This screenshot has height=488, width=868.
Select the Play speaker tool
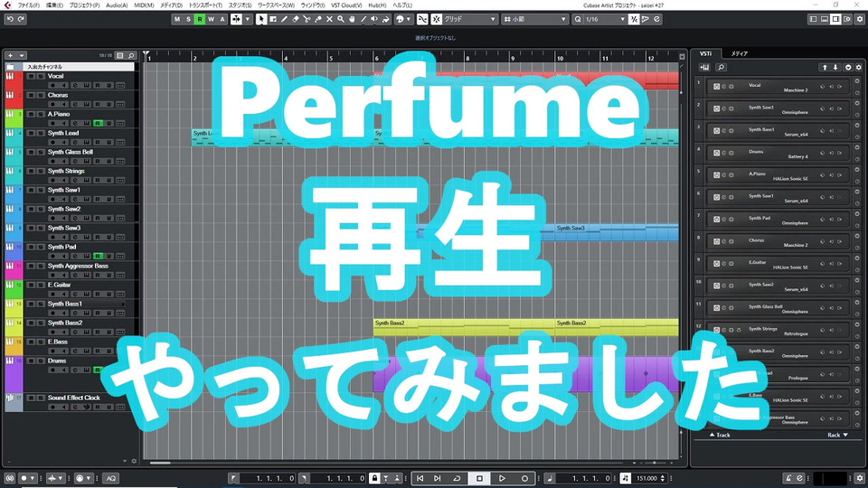coord(374,19)
